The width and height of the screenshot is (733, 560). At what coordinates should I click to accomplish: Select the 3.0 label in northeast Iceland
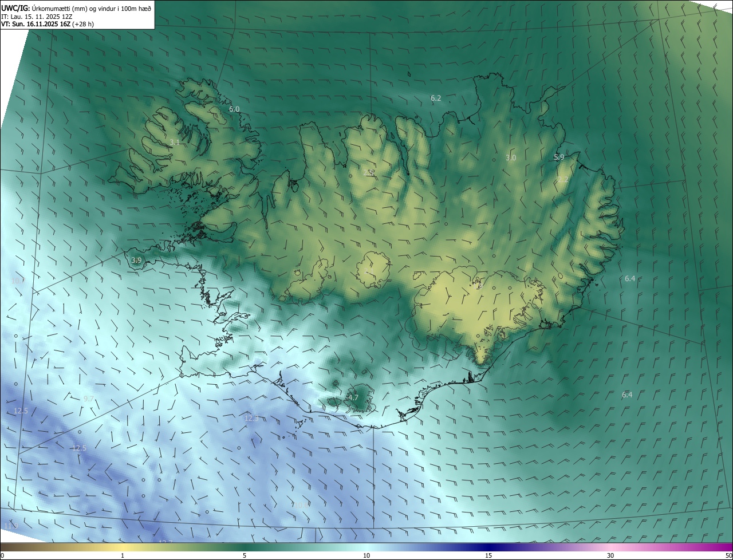click(x=511, y=157)
